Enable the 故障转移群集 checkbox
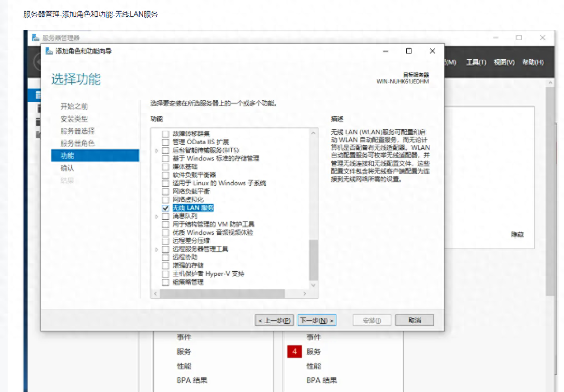Image resolution: width=564 pixels, height=392 pixels. [x=165, y=133]
